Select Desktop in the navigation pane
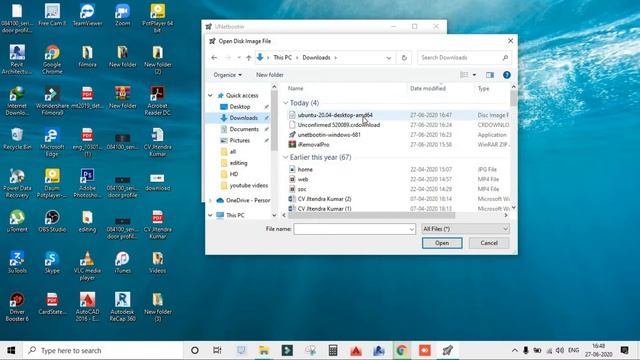 click(240, 107)
